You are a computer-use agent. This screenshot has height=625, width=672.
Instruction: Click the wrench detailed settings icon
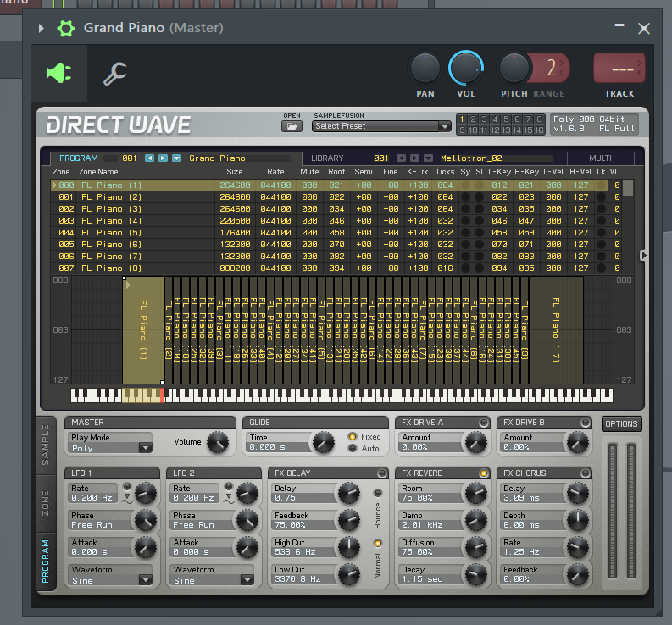(115, 74)
